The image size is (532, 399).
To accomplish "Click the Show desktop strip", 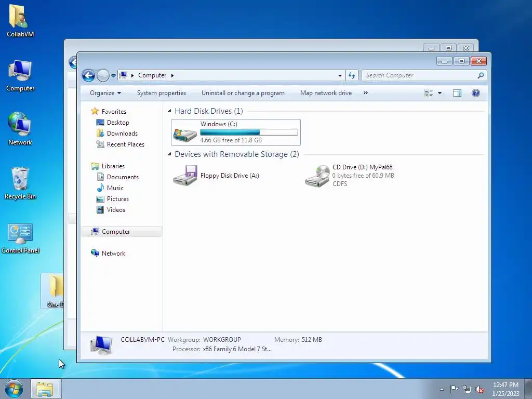I will (x=528, y=389).
